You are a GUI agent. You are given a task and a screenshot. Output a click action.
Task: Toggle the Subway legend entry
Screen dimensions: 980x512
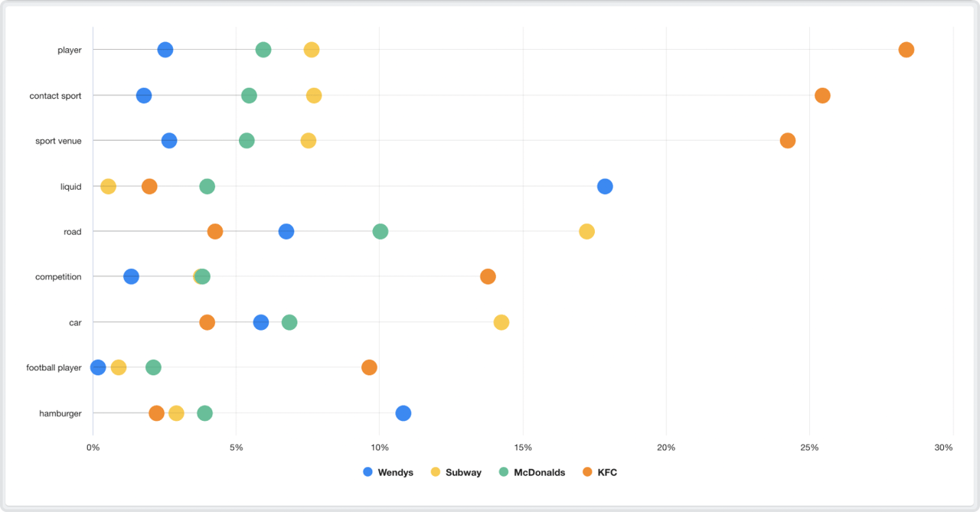(456, 472)
